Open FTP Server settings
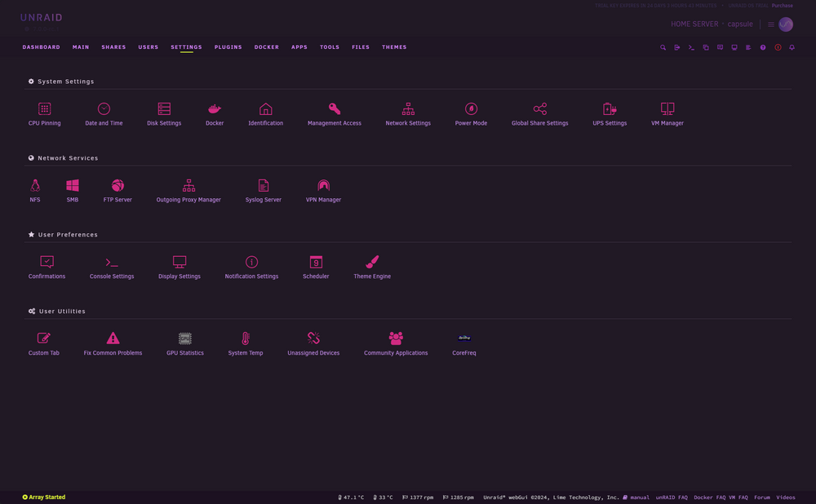The height and width of the screenshot is (504, 816). click(x=118, y=191)
